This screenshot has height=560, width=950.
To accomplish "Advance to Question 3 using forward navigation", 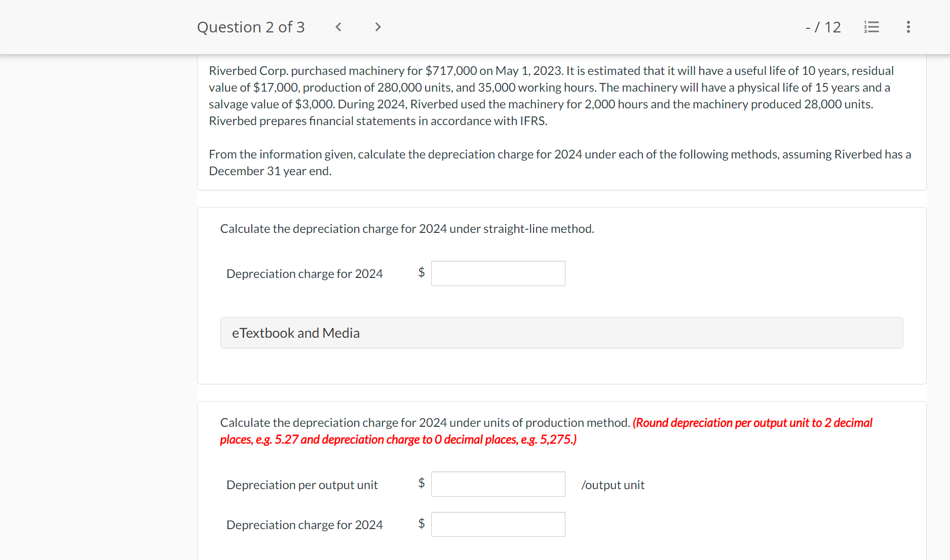I will tap(377, 27).
